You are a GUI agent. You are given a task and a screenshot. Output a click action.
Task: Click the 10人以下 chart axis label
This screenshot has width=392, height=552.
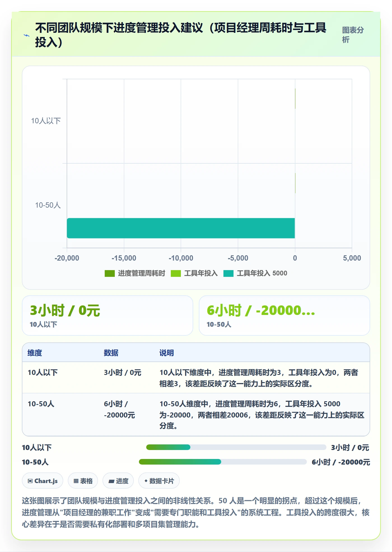[x=46, y=121]
